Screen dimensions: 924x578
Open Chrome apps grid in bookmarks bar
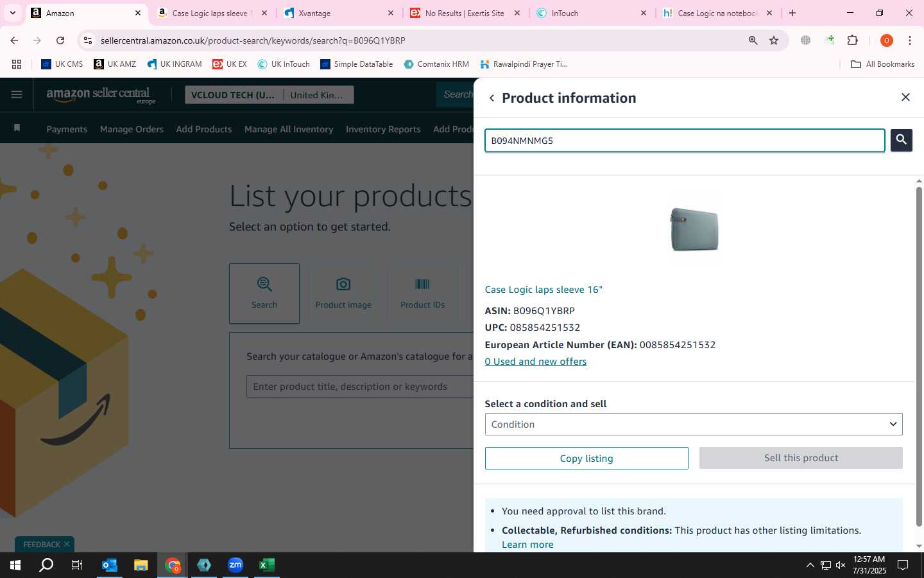pos(17,64)
